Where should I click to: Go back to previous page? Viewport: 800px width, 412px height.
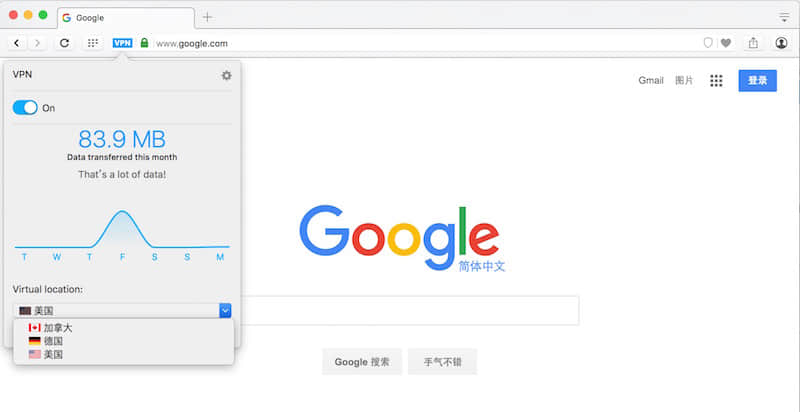pyautogui.click(x=17, y=43)
